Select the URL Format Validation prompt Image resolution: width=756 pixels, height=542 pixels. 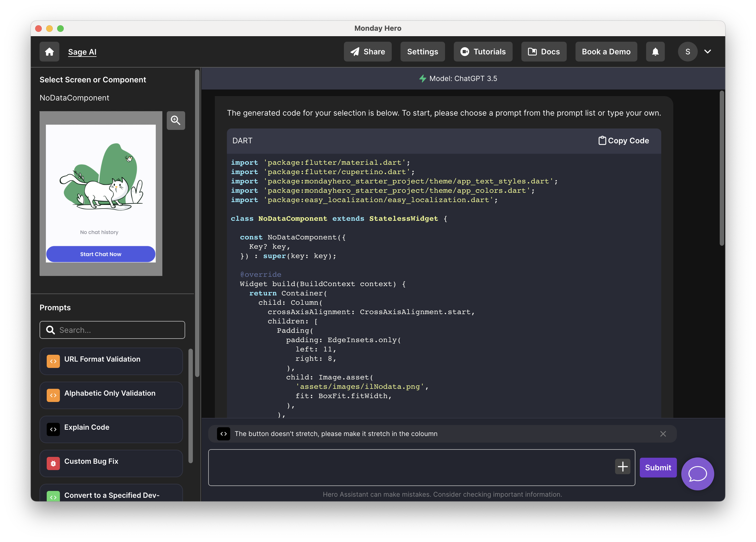[x=111, y=361]
